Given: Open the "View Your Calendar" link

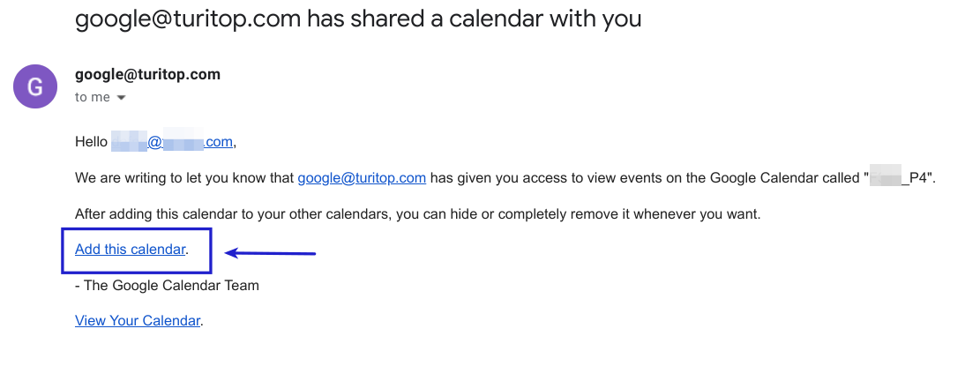Looking at the screenshot, I should (138, 321).
